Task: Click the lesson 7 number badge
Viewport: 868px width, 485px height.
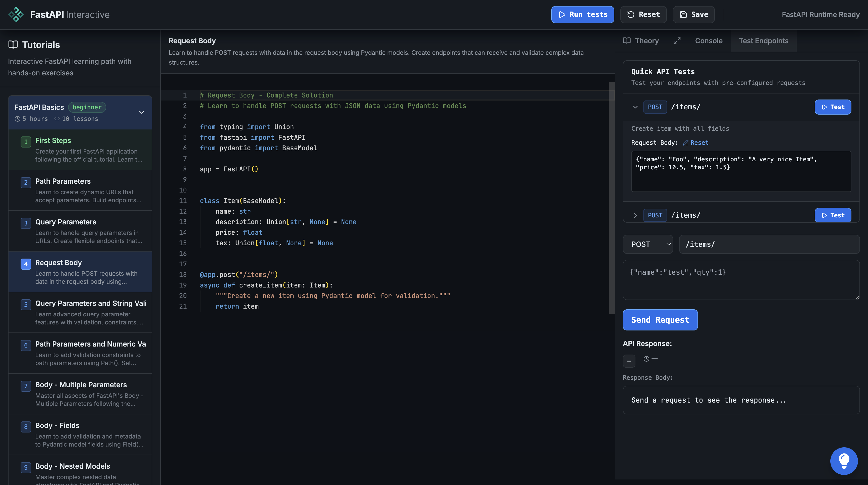Action: point(26,386)
